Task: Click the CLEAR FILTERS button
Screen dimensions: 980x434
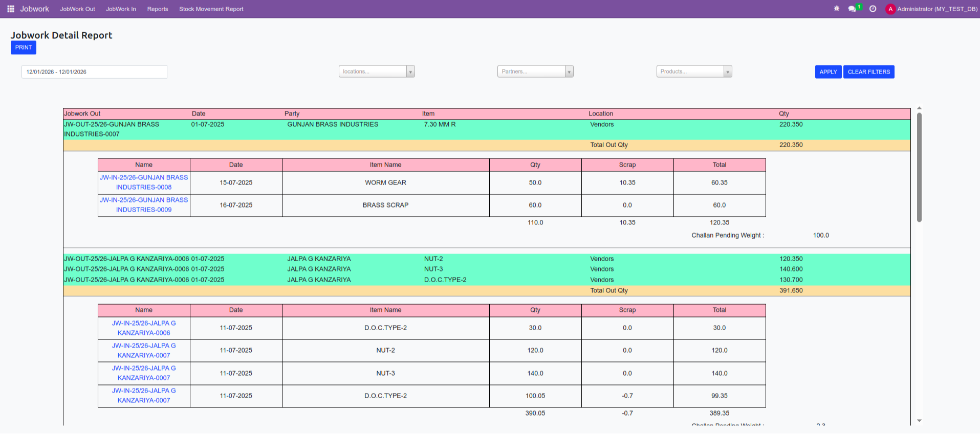Action: coord(868,72)
